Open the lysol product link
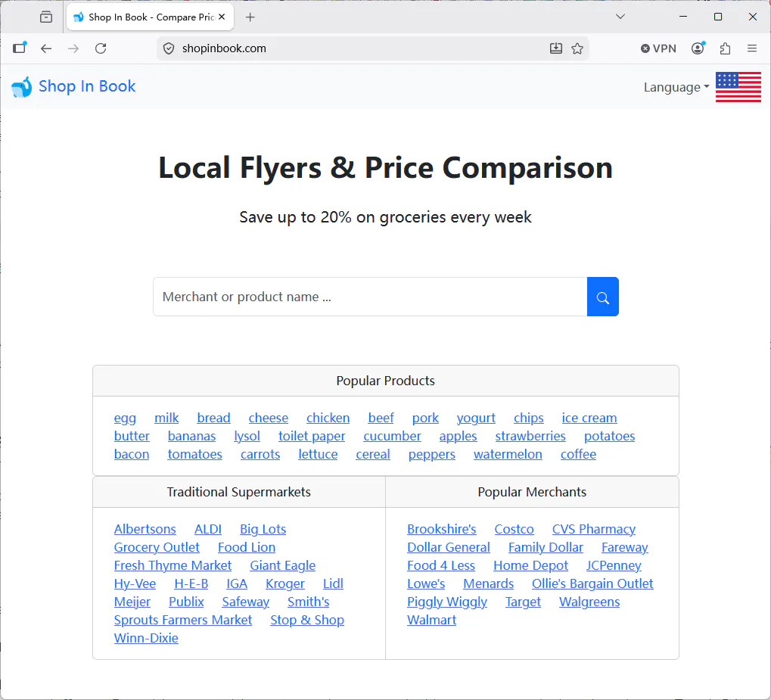This screenshot has height=700, width=771. click(247, 436)
